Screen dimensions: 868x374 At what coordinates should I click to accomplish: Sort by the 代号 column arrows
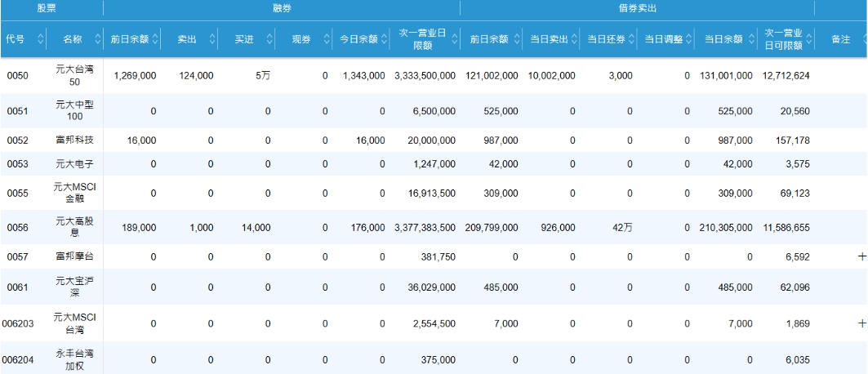[40, 39]
